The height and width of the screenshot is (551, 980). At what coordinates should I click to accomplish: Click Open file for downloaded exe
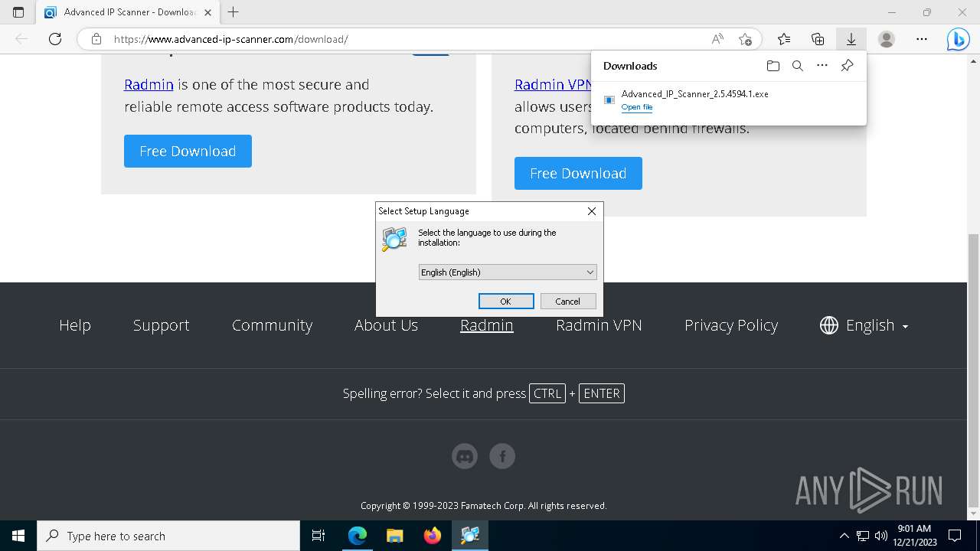pyautogui.click(x=637, y=107)
